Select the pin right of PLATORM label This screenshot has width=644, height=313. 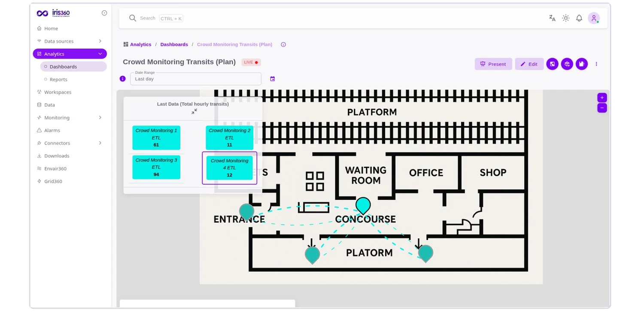pos(425,254)
